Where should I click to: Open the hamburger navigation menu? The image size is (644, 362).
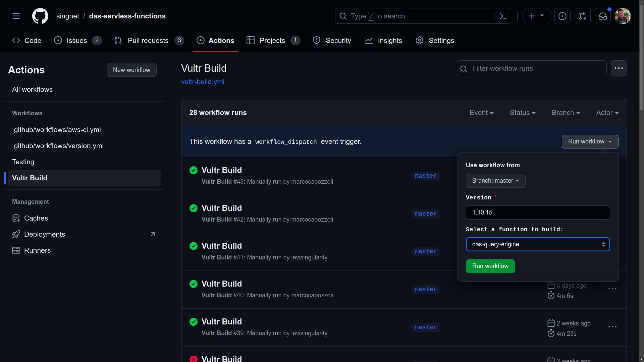point(16,16)
